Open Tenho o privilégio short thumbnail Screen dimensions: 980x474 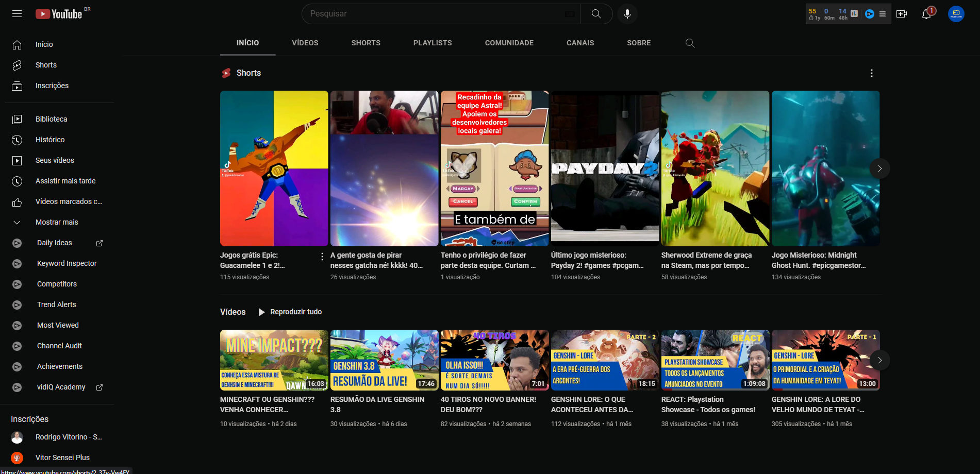(494, 168)
